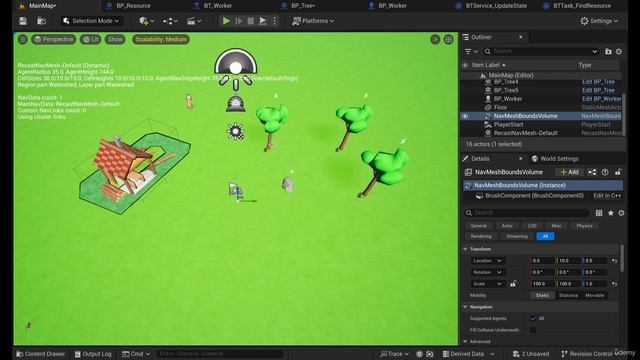Open the viewport hamburger options menu

click(x=23, y=39)
